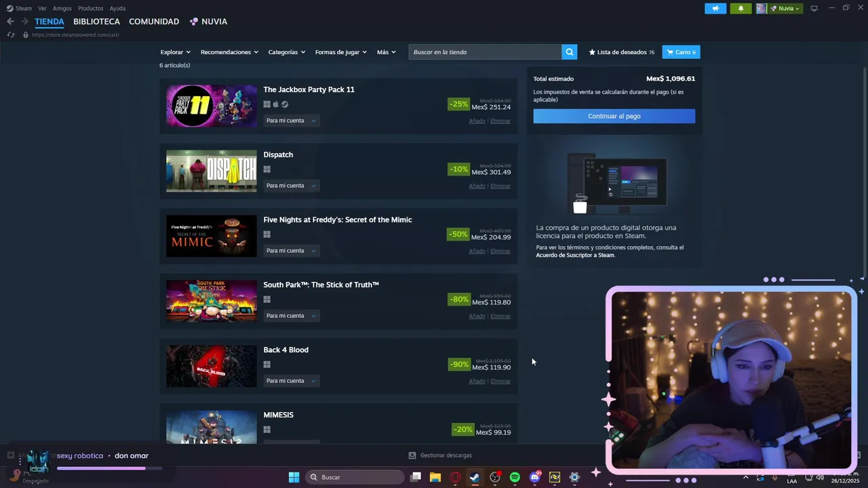868x488 pixels.
Task: Open Para mi cuenta dropdown for Dispatch
Action: coord(291,186)
